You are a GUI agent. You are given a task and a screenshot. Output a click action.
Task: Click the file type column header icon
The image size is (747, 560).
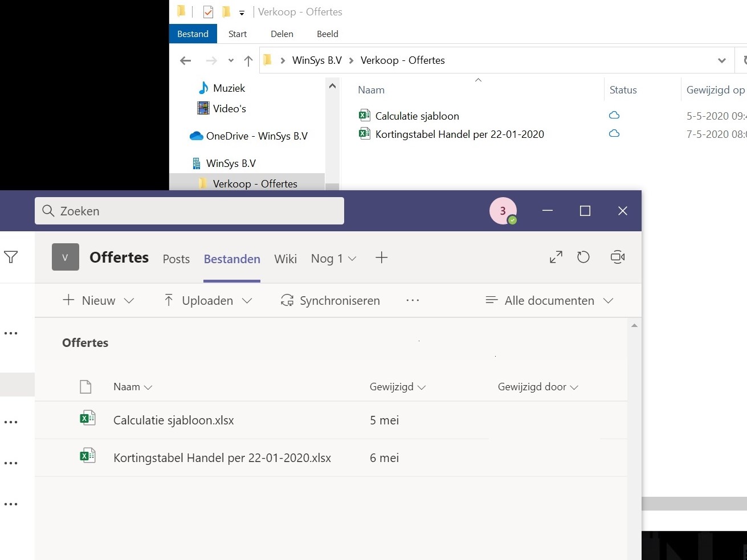tap(85, 387)
